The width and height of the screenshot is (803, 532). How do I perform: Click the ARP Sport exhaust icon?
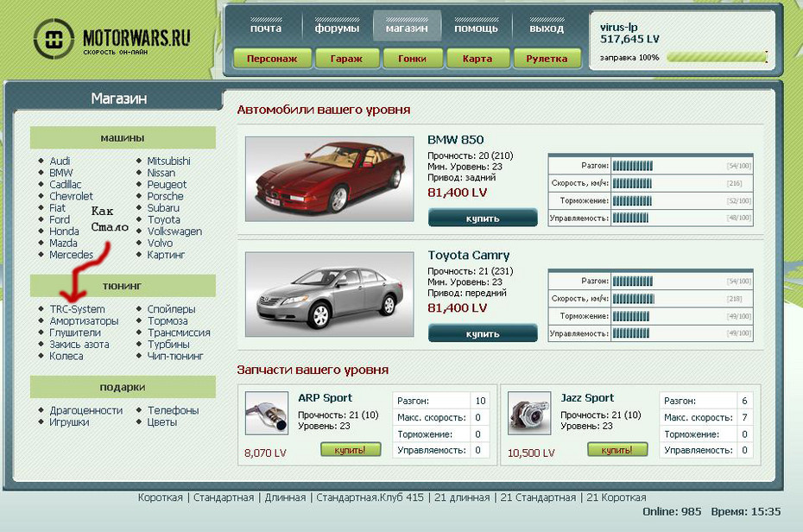click(x=266, y=413)
